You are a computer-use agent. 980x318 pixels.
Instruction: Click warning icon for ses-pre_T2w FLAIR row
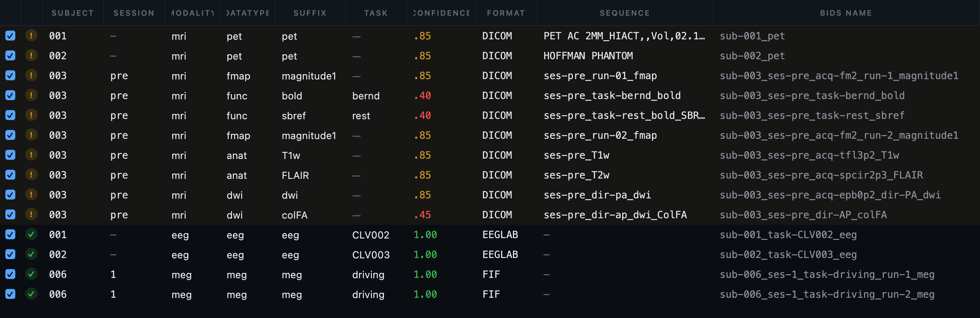tap(31, 175)
